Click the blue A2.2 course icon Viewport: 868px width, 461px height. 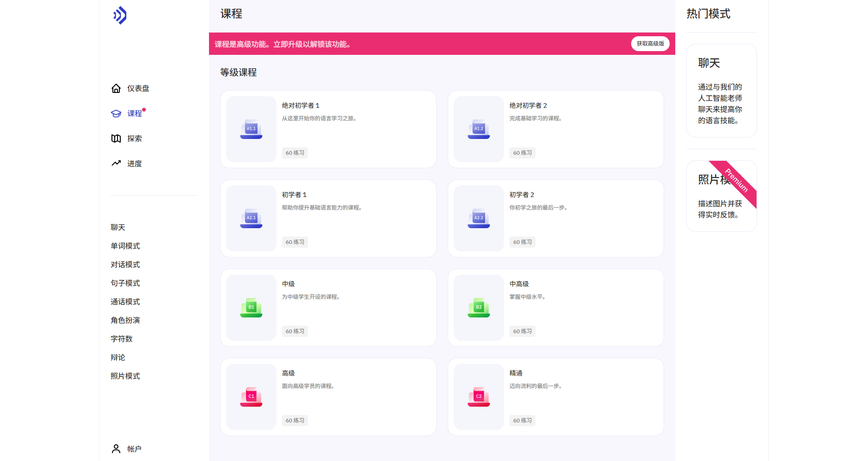click(x=479, y=218)
